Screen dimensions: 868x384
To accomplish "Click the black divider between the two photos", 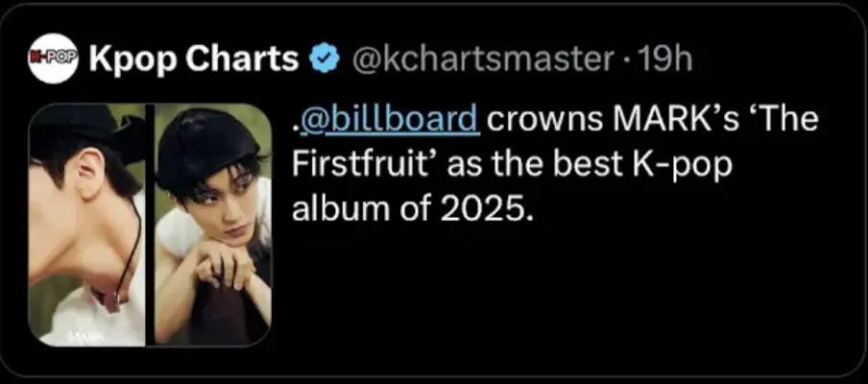I will coord(150,225).
